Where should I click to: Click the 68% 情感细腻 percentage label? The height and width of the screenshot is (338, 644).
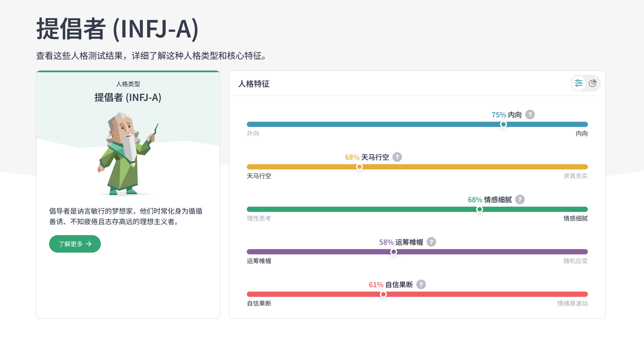pyautogui.click(x=490, y=200)
